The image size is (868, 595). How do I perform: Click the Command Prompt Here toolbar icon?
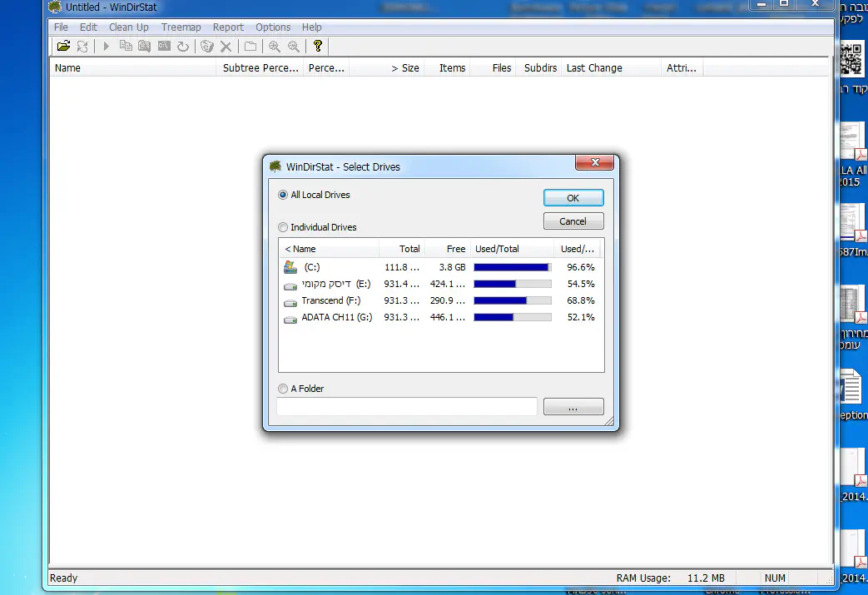pyautogui.click(x=164, y=47)
